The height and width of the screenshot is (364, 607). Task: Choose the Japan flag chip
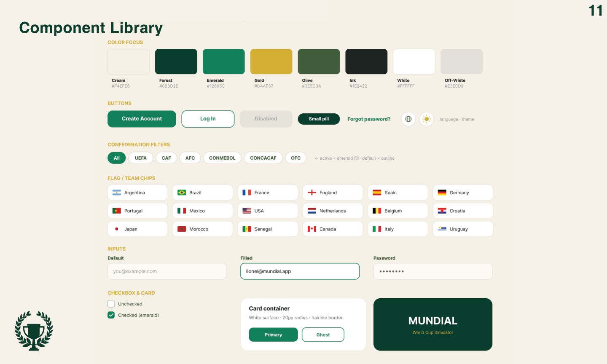(137, 229)
